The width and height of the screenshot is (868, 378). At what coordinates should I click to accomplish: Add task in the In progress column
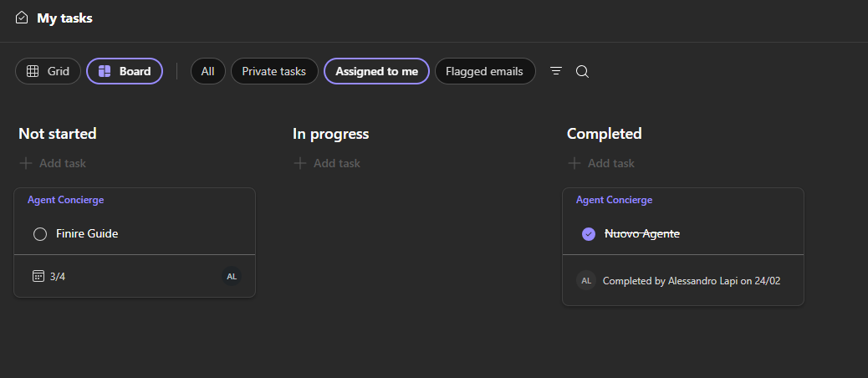(327, 163)
